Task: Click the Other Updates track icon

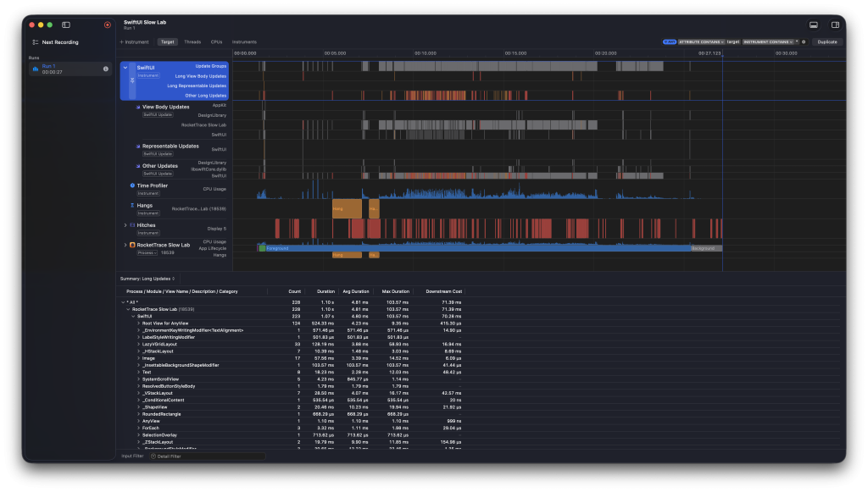Action: (x=138, y=166)
